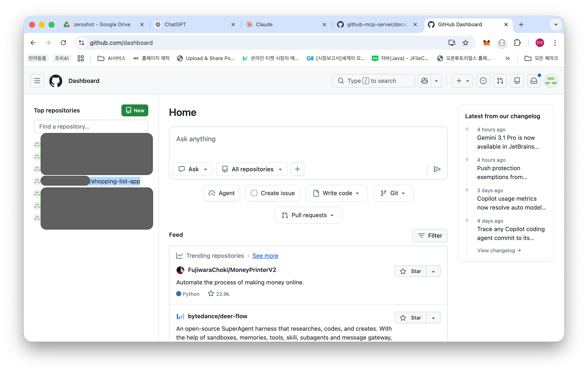Open the Pull requests icon in header
Screen dimensions: 588x373
(x=500, y=81)
